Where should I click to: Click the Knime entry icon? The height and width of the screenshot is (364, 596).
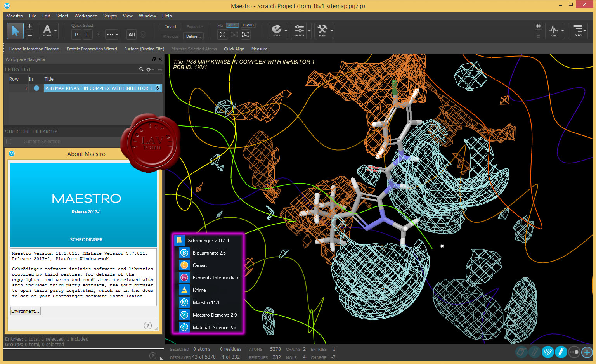[184, 290]
